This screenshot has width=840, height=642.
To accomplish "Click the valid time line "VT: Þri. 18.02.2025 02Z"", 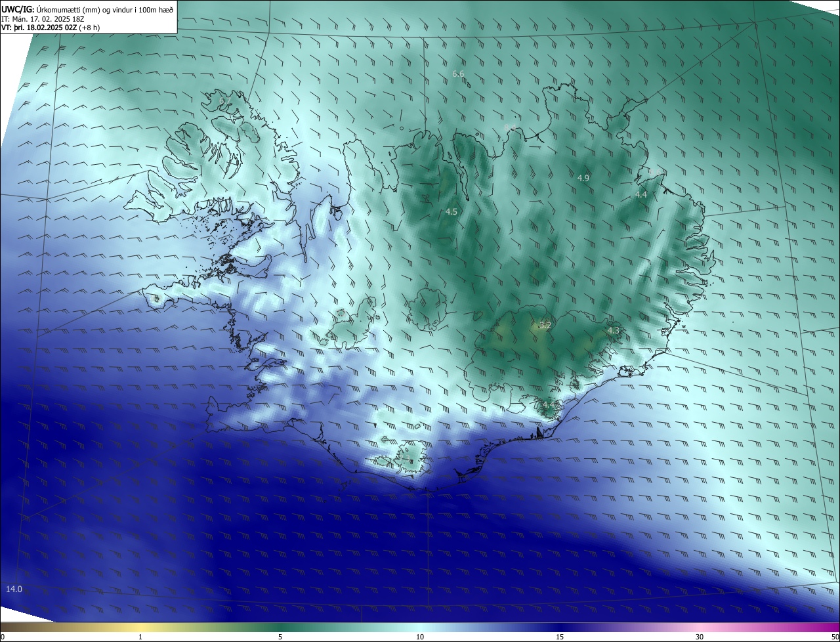I will tap(39, 28).
